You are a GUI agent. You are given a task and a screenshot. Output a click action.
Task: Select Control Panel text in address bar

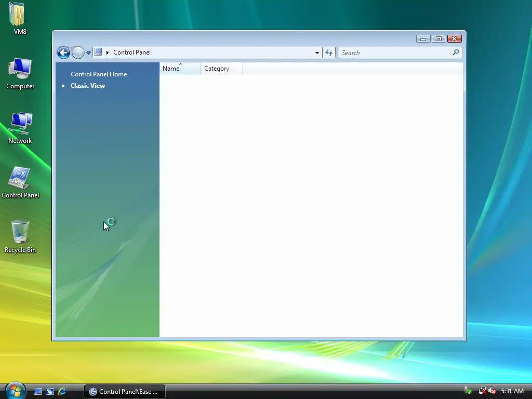131,52
